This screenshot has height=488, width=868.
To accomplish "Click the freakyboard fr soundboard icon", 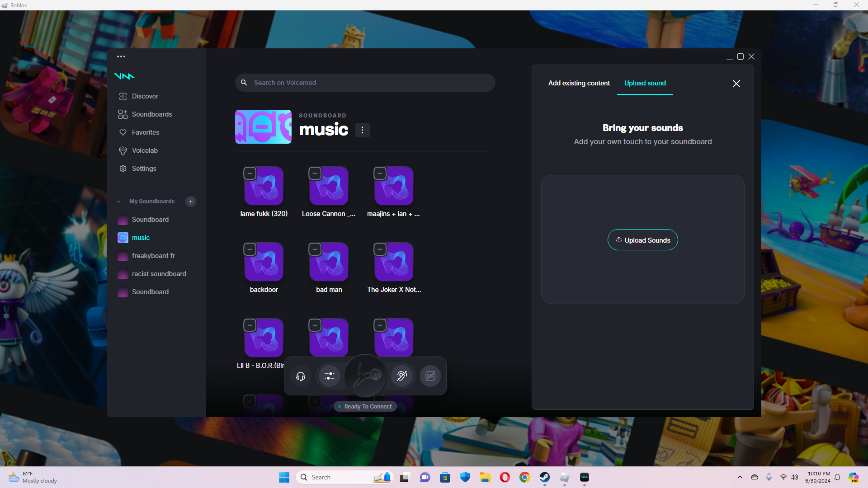I will 123,256.
